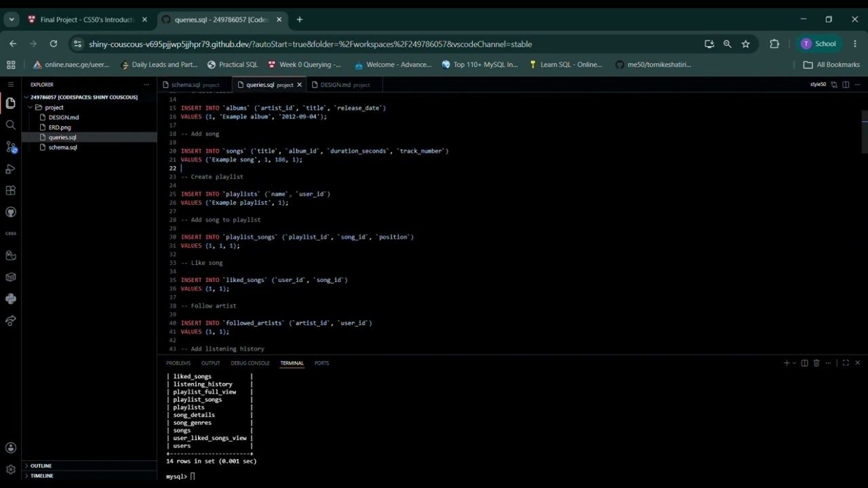Open the Problems panel tab
The width and height of the screenshot is (868, 488).
point(178,363)
